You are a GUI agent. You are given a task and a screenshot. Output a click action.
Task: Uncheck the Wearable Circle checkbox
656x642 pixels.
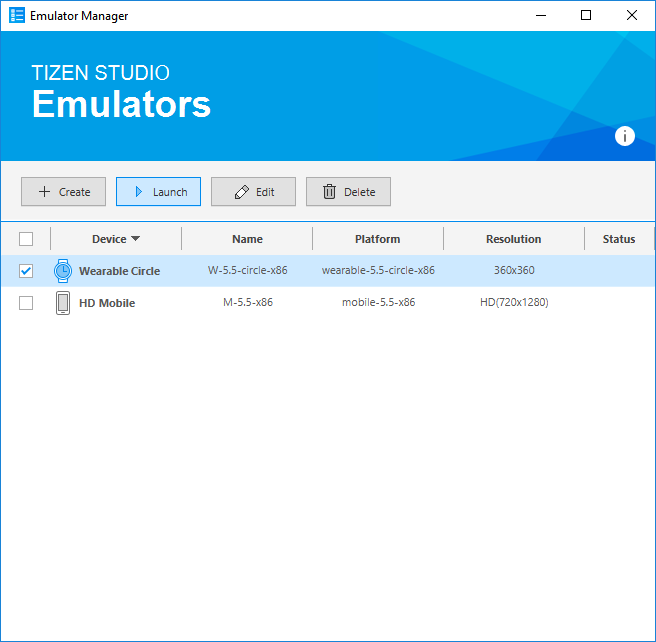point(26,271)
